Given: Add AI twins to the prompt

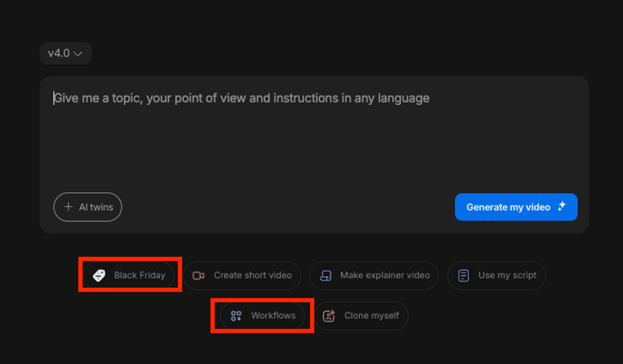Looking at the screenshot, I should coord(96,207).
